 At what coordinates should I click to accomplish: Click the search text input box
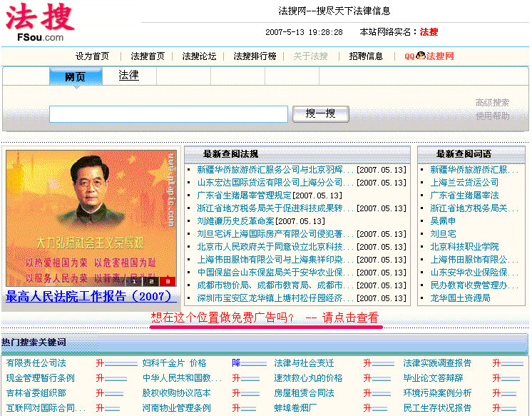click(168, 113)
